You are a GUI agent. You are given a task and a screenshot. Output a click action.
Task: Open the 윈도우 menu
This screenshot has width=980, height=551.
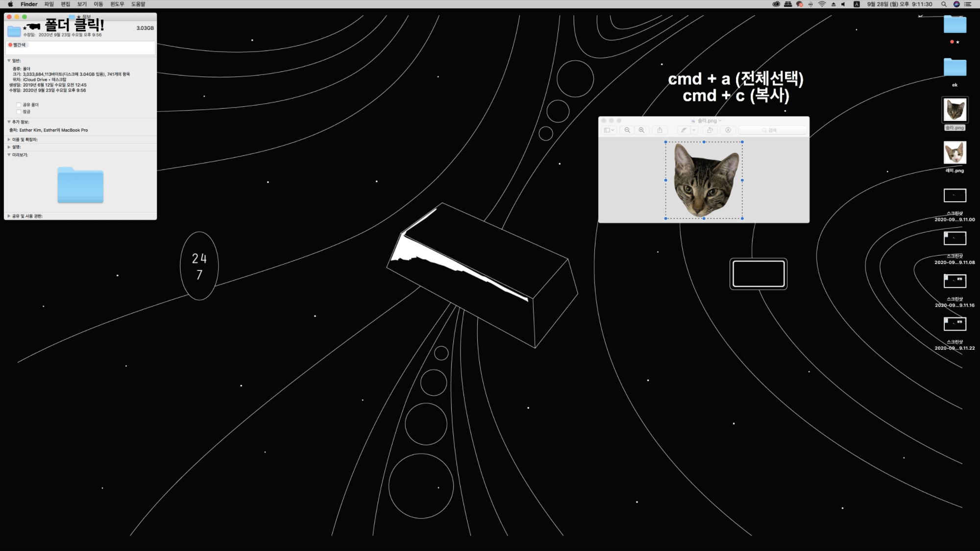(117, 4)
